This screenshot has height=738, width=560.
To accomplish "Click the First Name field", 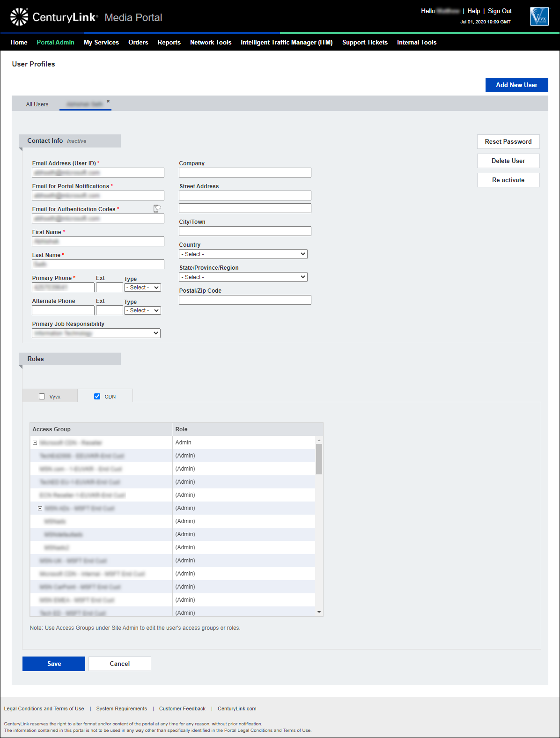I will [98, 241].
